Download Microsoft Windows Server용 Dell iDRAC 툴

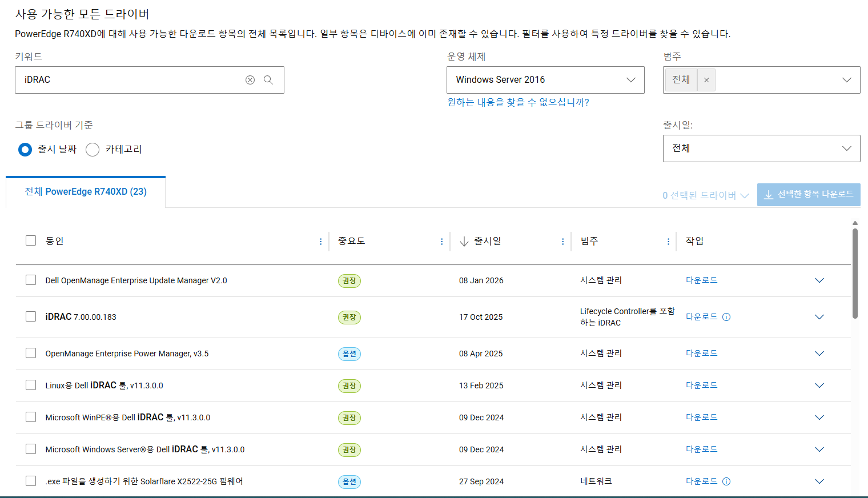(701, 449)
